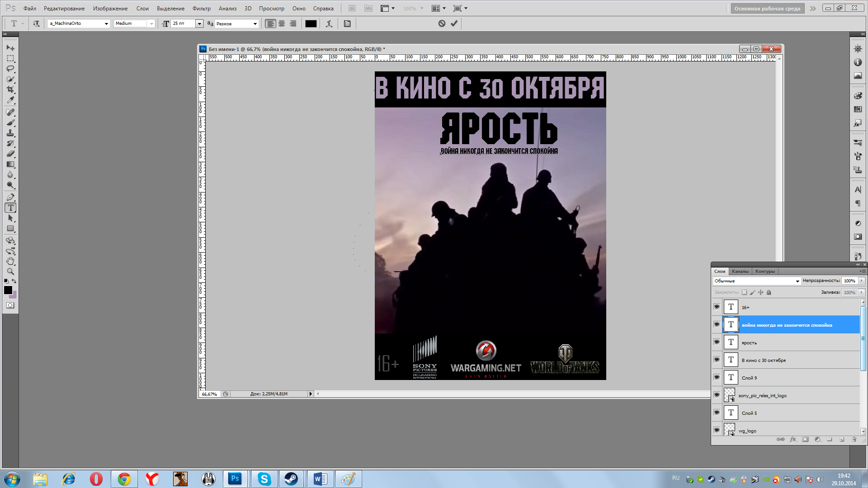The width and height of the screenshot is (868, 488).
Task: Cancel text edits with the cancel icon
Action: click(442, 23)
